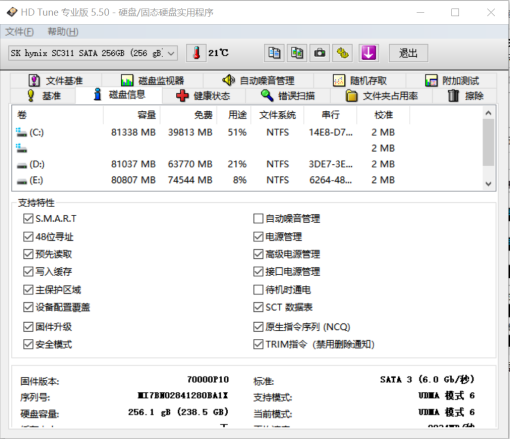Screen dimensions: 510x439
Task: Click the unnamed volume drive icon
Action: 21,148
